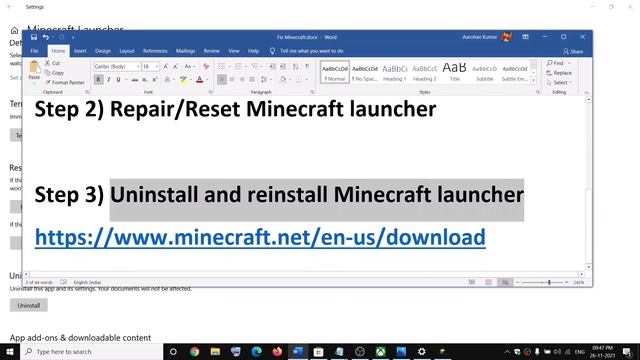The image size is (640, 360).
Task: Click Word's vertical scrollbar
Action: pos(589,182)
